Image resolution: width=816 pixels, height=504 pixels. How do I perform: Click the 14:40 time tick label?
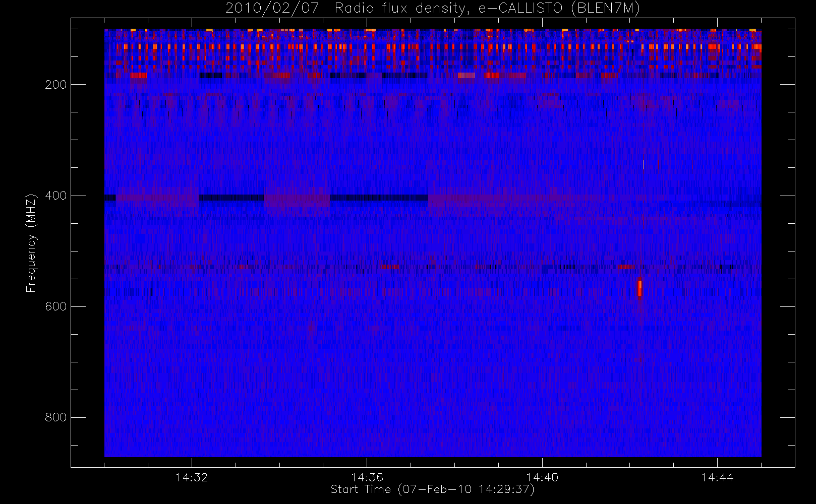point(542,477)
